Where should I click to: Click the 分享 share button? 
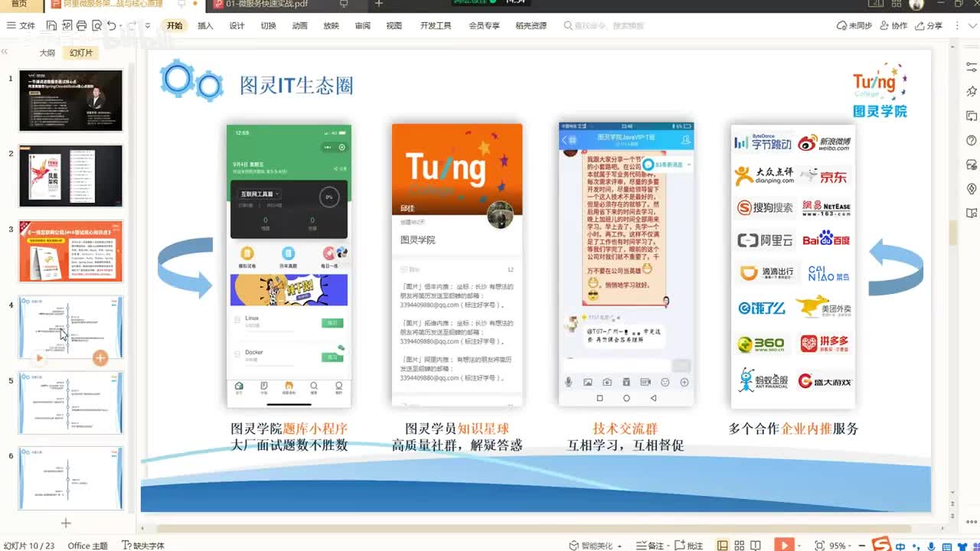pos(929,25)
